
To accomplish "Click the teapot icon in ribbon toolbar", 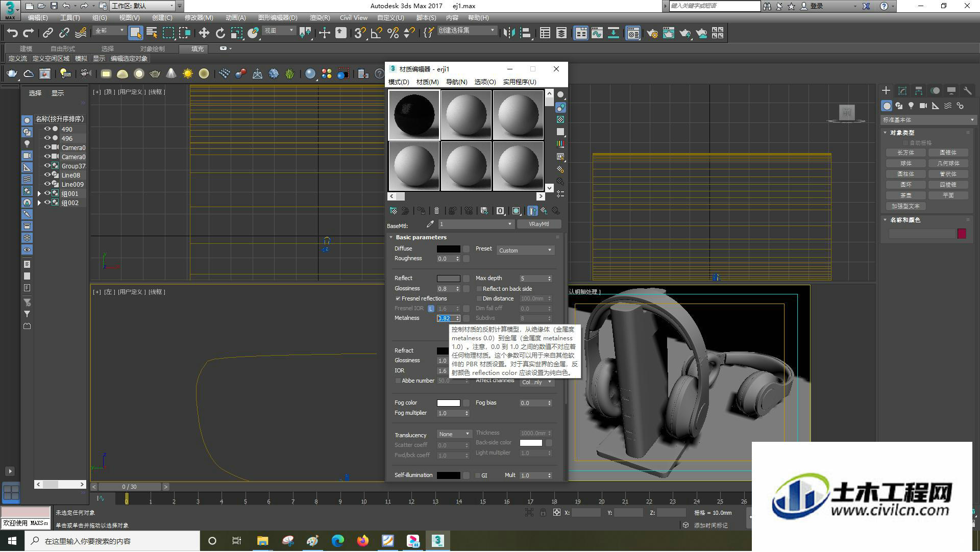I will click(x=12, y=74).
